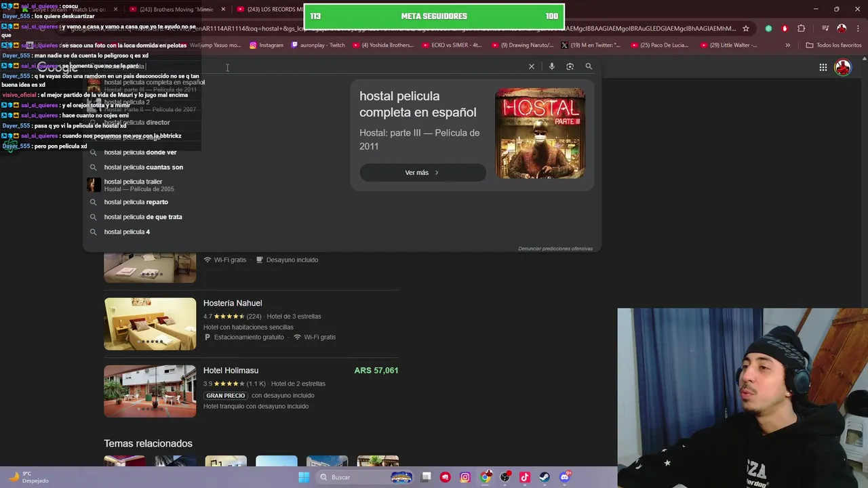
Task: Start voice search with microphone icon
Action: tap(552, 66)
